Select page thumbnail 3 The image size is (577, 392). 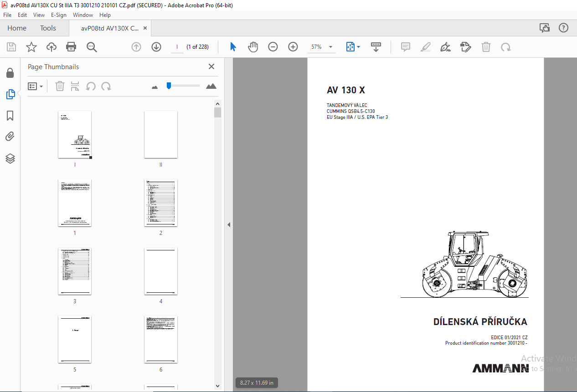click(x=75, y=271)
